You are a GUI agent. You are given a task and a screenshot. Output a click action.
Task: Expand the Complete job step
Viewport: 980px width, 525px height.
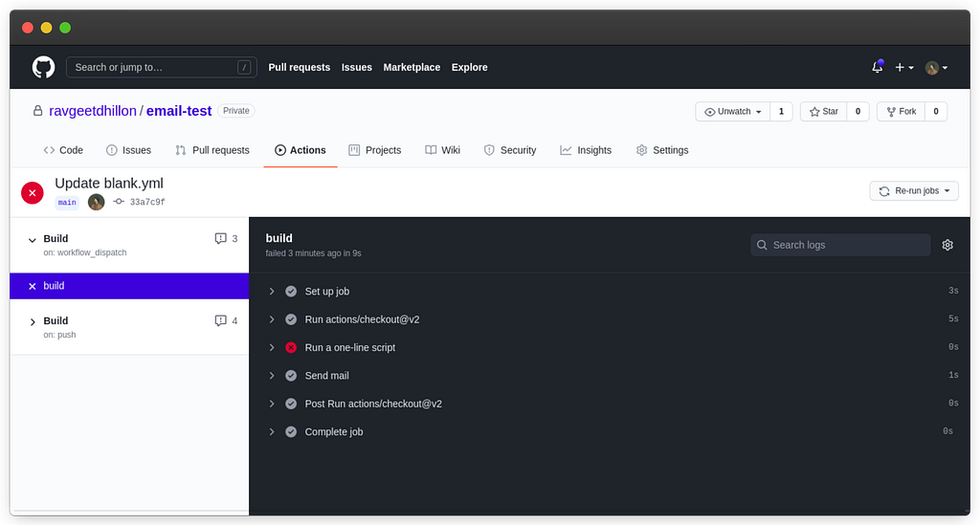coord(271,432)
